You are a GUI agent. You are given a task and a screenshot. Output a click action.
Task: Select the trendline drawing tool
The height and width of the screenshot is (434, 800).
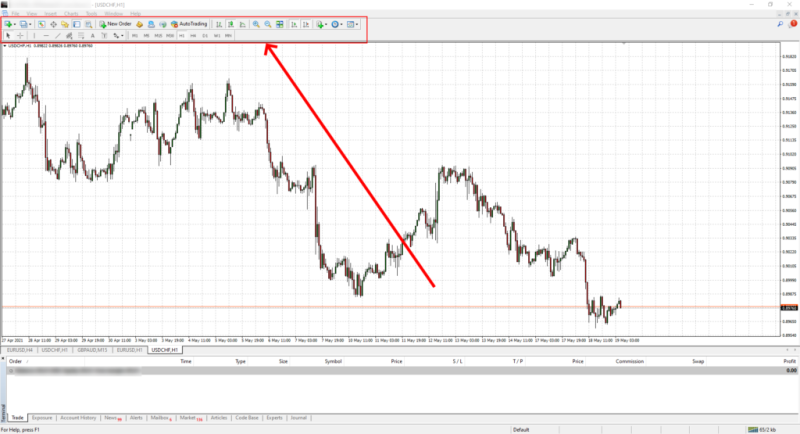[x=58, y=35]
